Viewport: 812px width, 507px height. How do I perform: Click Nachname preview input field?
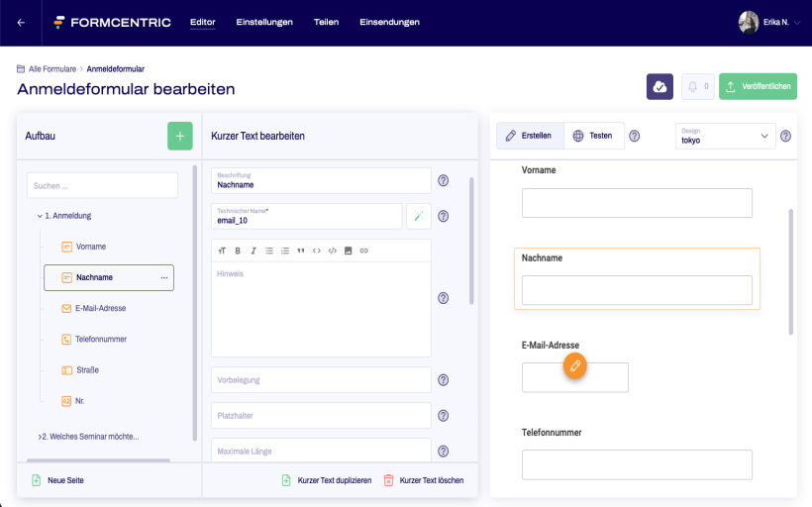637,290
